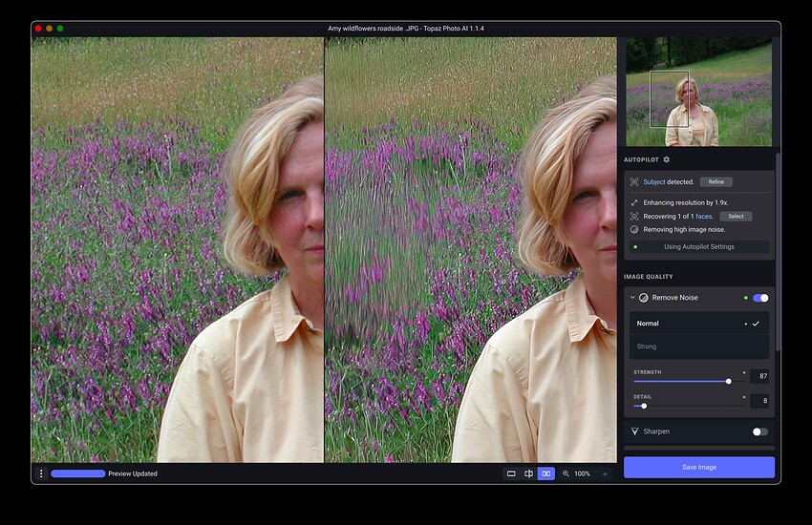The height and width of the screenshot is (525, 812).
Task: Click the navigator preview thumbnail
Action: tap(698, 93)
